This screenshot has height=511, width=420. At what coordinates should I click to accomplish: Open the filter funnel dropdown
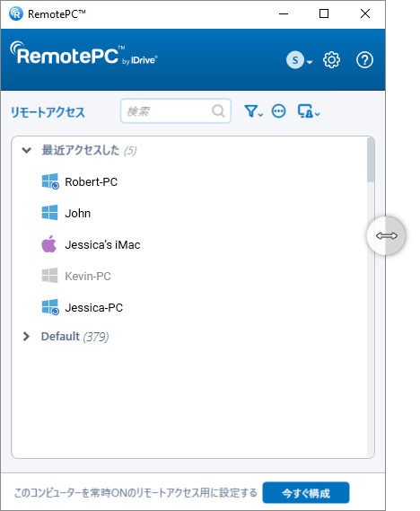click(x=253, y=111)
